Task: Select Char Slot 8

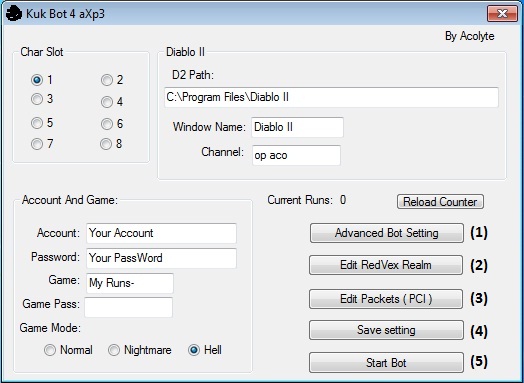Action: click(x=106, y=144)
